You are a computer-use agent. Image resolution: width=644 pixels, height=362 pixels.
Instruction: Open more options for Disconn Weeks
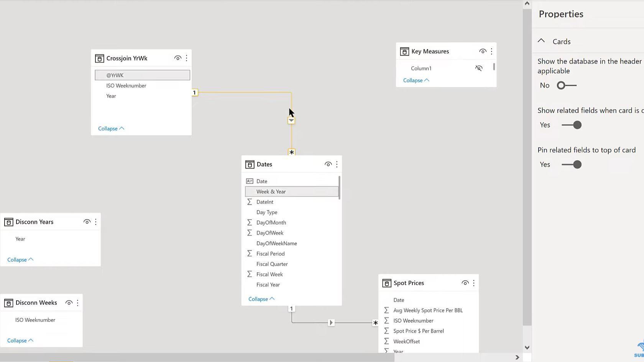pos(78,303)
